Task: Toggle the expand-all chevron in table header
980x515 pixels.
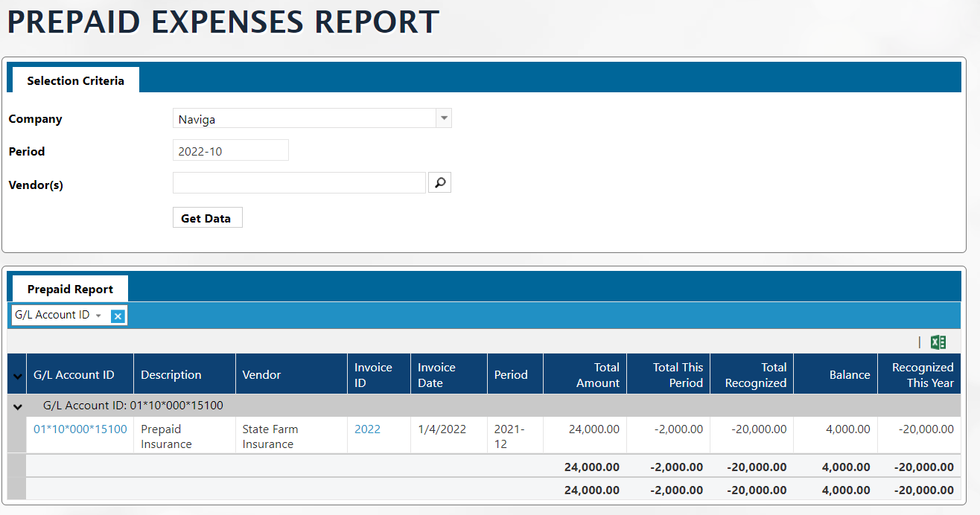Action: click(x=17, y=376)
